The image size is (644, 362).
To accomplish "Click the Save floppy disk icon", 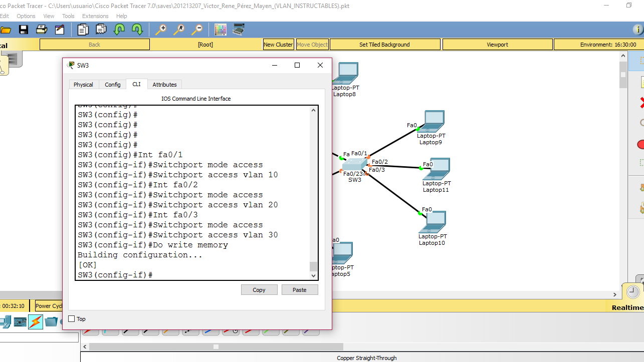I will [x=24, y=30].
